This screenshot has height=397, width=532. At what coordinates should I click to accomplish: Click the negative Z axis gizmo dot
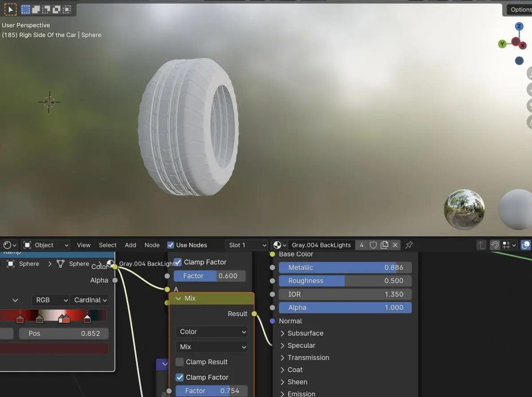point(519,61)
